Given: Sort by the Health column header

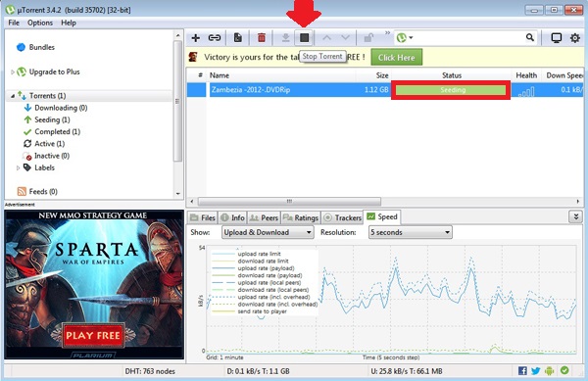Looking at the screenshot, I should tap(526, 75).
